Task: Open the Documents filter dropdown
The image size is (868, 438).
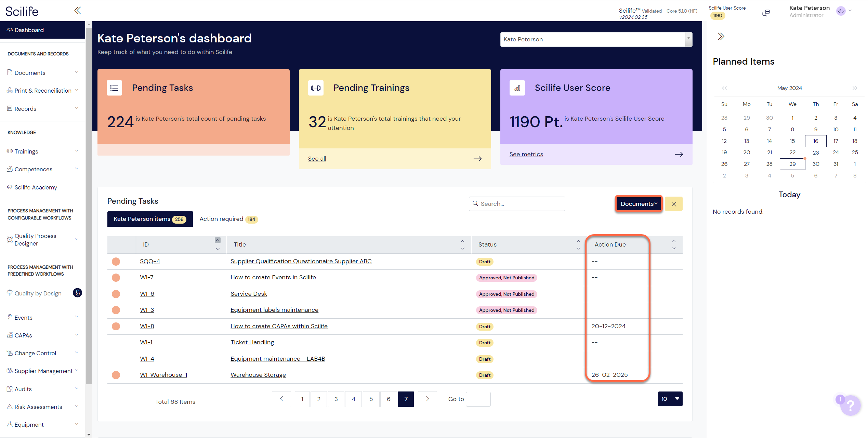Action: coord(639,204)
